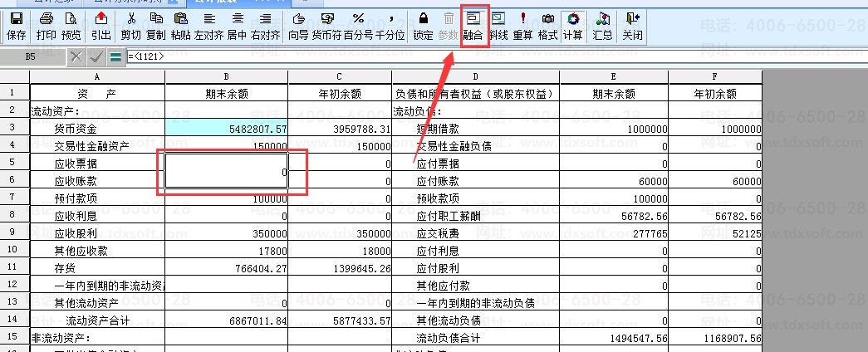Click the 汇总 (Summary) toolbar button
Viewport: 868px width, 352px height.
pyautogui.click(x=603, y=27)
